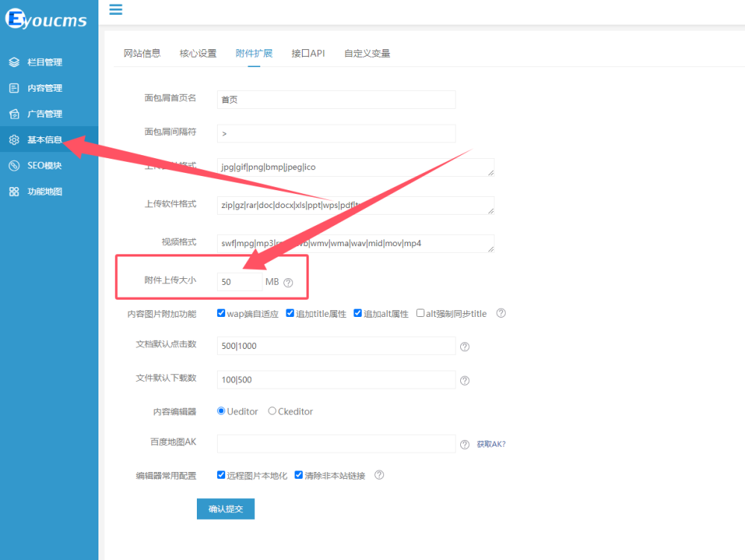Click help icon for 百度地图AK field
Viewport: 745px width, 560px height.
pos(465,444)
